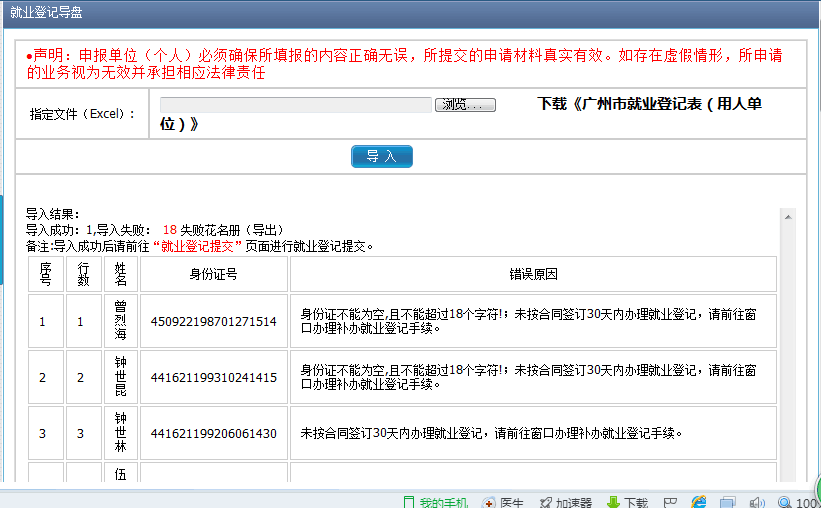
Task: Launch the 加速器 accelerator tool
Action: (x=566, y=502)
